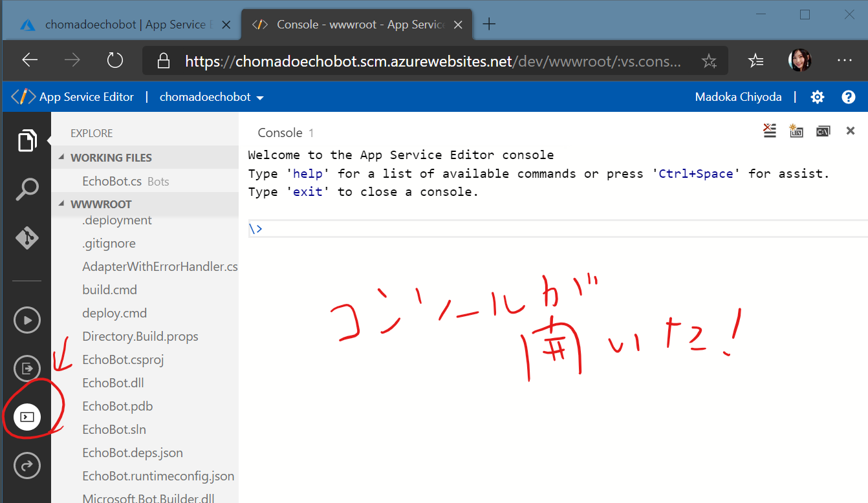Open a new browser tab

click(x=490, y=25)
